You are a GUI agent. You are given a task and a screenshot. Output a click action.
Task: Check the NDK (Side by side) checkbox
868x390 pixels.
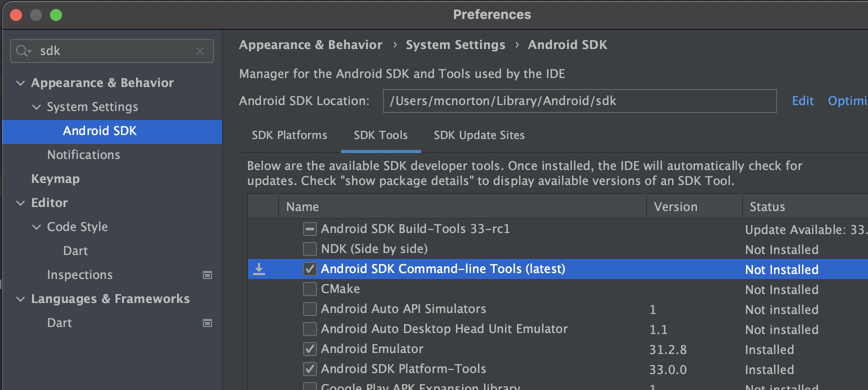[x=310, y=249]
